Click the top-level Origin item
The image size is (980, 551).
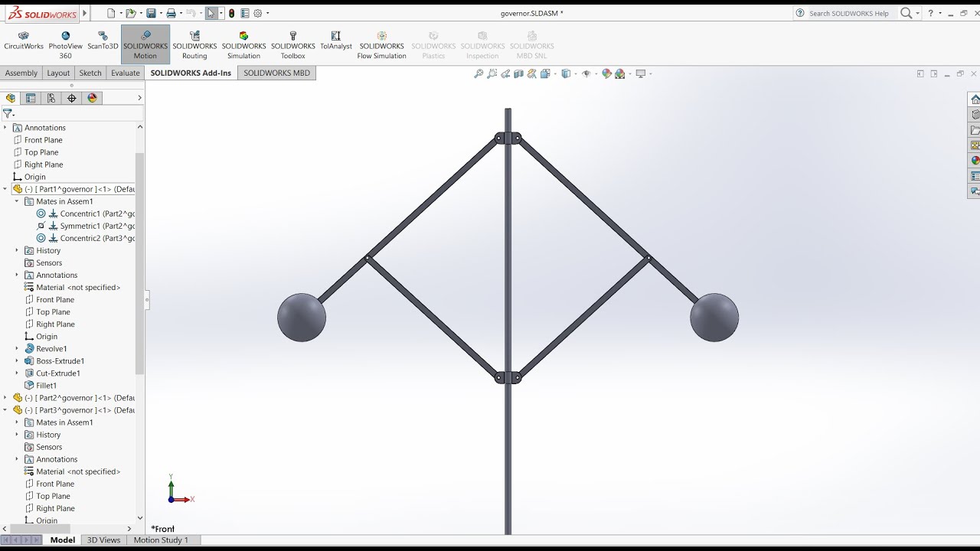point(29,177)
